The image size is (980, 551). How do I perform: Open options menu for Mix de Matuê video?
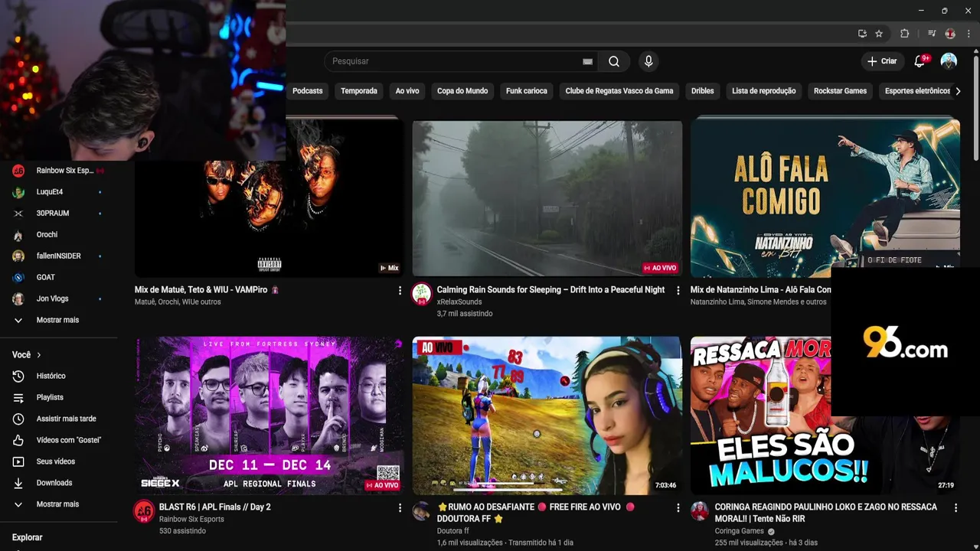coord(400,291)
